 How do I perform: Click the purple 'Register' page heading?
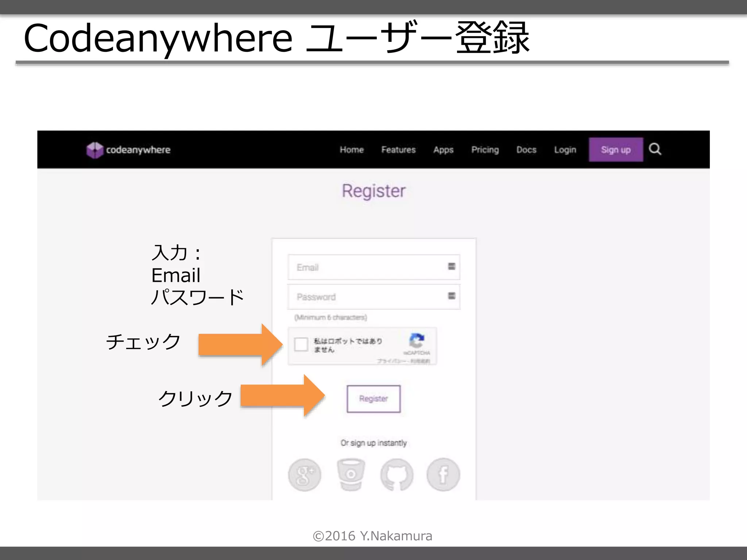coord(373,191)
